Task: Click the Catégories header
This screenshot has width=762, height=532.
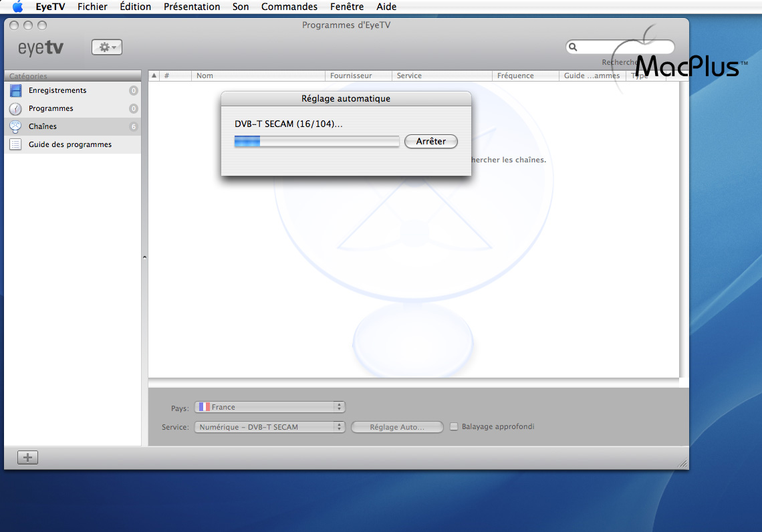Action: (73, 76)
